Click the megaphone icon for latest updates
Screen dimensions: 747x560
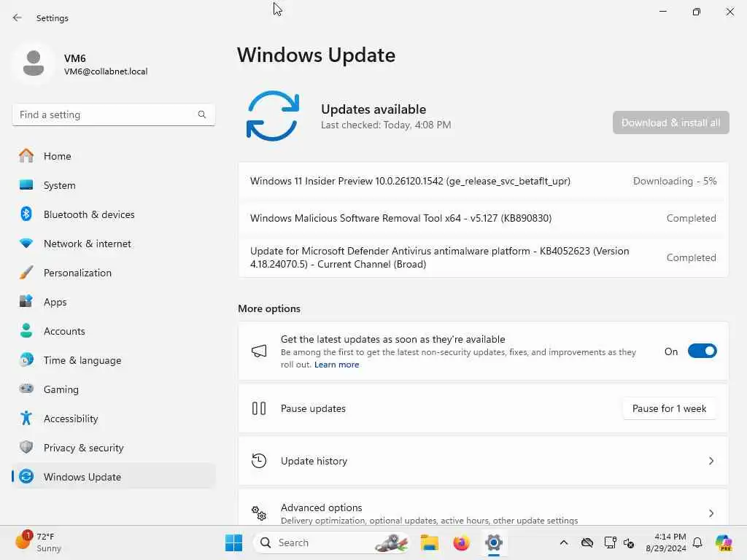[259, 351]
